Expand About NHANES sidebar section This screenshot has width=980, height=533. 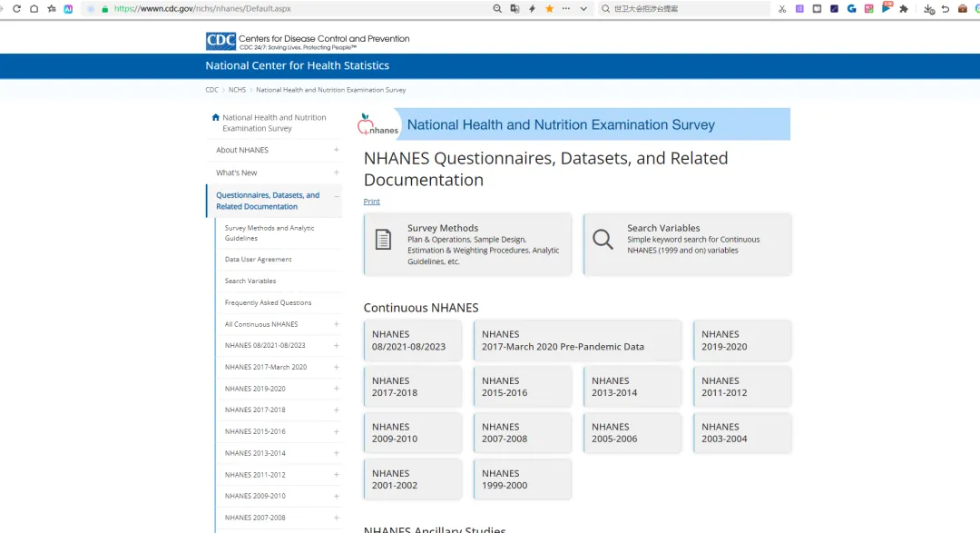click(x=337, y=150)
